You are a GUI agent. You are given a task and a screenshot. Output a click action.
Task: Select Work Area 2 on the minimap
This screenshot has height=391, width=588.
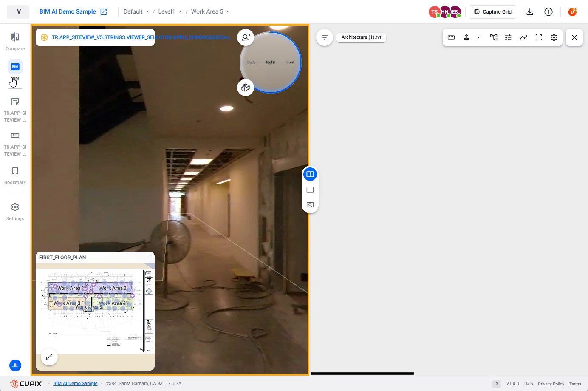tap(113, 288)
